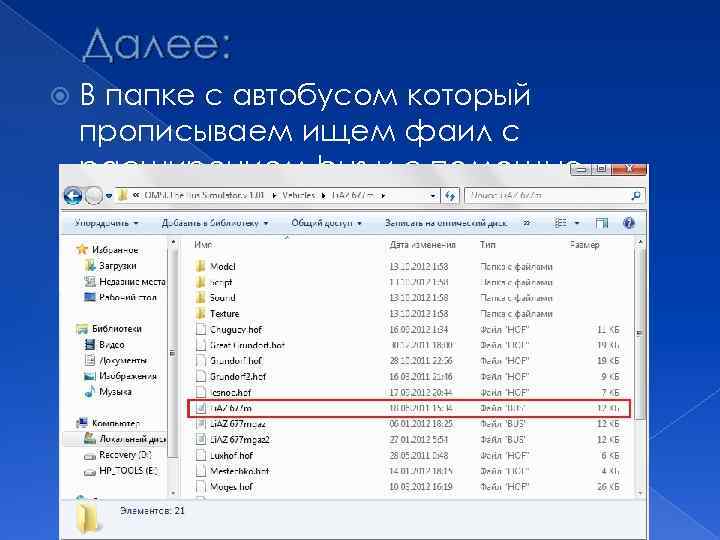This screenshot has width=720, height=540.
Task: Click navigation pane scroll up arrow
Action: point(173,242)
